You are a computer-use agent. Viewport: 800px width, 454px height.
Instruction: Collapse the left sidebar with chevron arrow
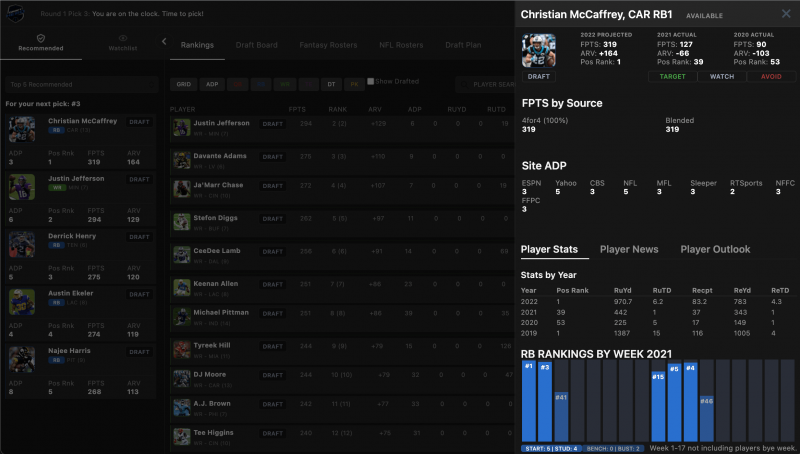[163, 42]
